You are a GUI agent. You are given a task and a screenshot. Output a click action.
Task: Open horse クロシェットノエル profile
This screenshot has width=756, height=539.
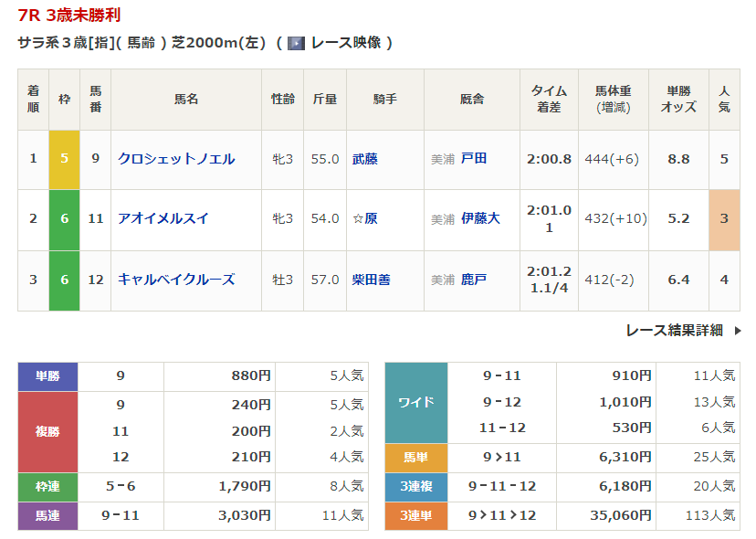(x=176, y=159)
